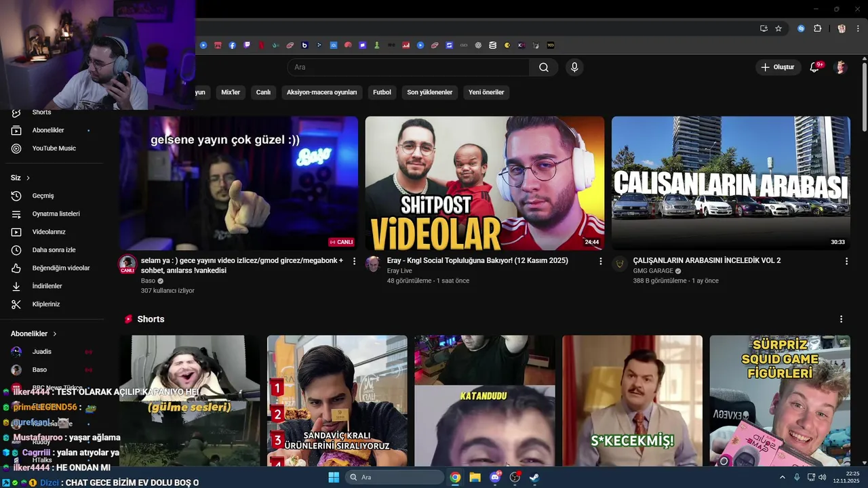Open File Explorer from taskbar
This screenshot has width=868, height=488.
(475, 477)
